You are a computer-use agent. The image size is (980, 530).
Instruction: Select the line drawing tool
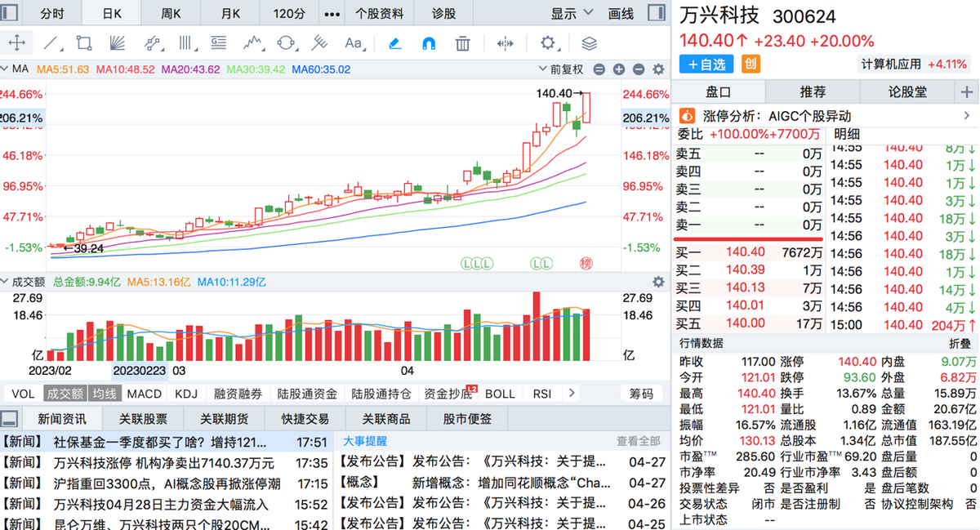(x=51, y=43)
